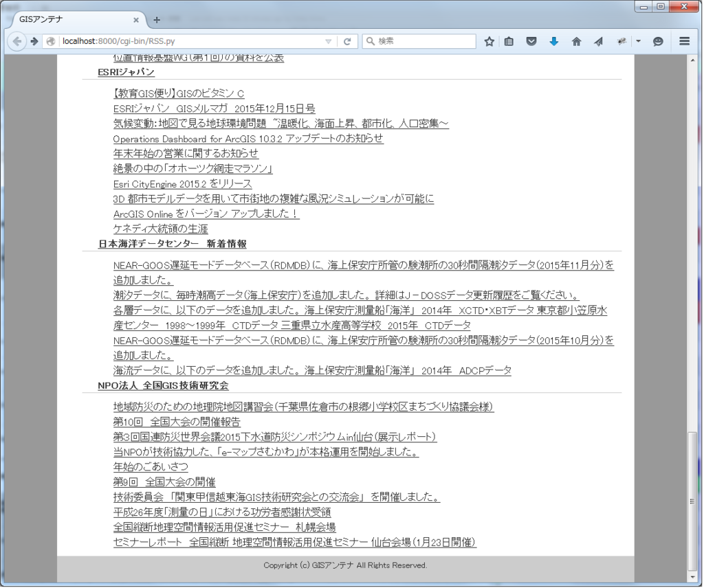
Task: Start a Firefox Hello conversation (smiley icon)
Action: (658, 41)
